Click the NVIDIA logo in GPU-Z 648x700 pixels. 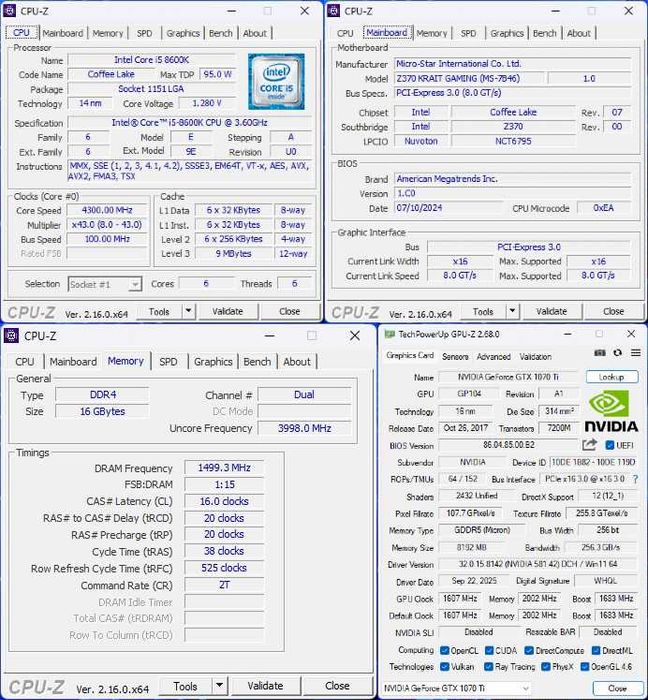[x=611, y=412]
